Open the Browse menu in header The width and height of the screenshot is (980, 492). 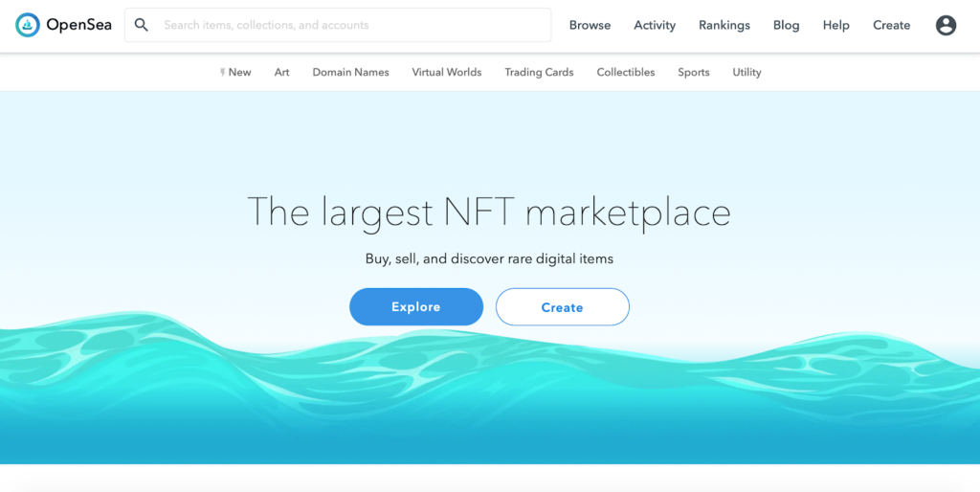point(590,25)
